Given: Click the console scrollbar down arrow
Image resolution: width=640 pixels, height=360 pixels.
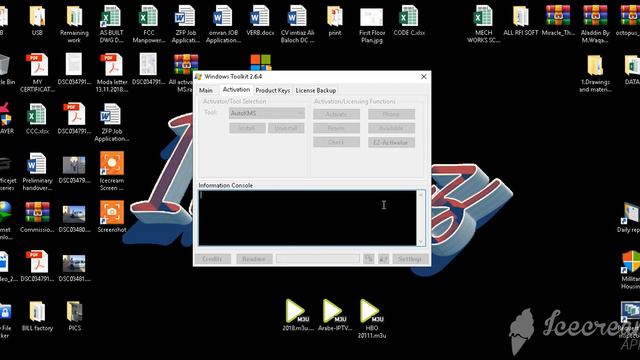Looking at the screenshot, I should pos(421,241).
